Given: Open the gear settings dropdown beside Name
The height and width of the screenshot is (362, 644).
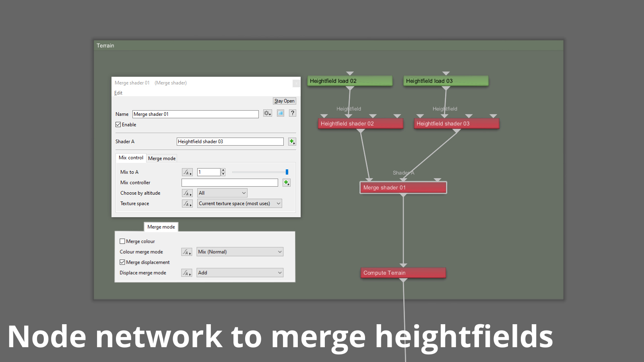Looking at the screenshot, I should (268, 113).
